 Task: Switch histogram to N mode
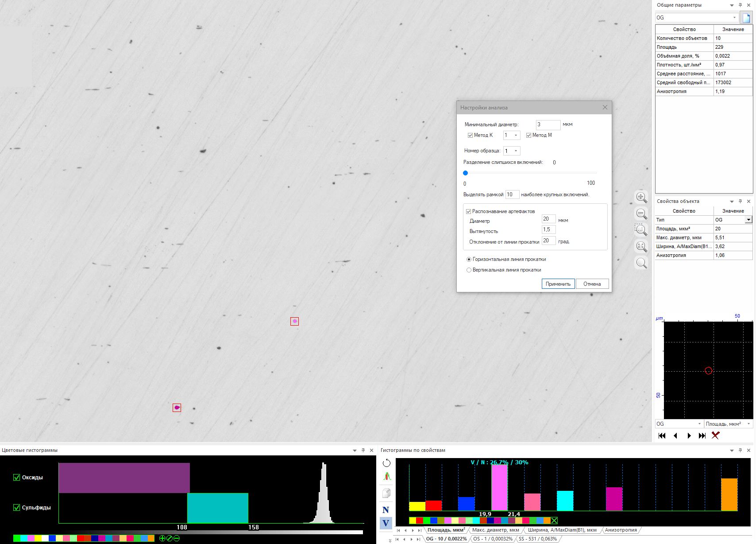(x=386, y=510)
